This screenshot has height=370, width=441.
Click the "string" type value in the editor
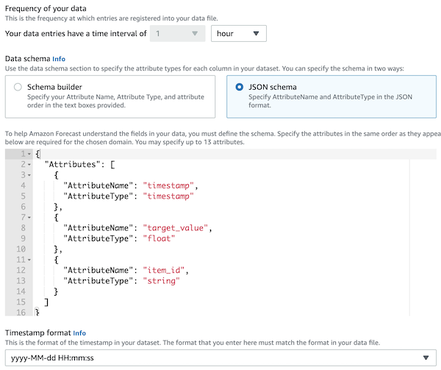click(161, 281)
